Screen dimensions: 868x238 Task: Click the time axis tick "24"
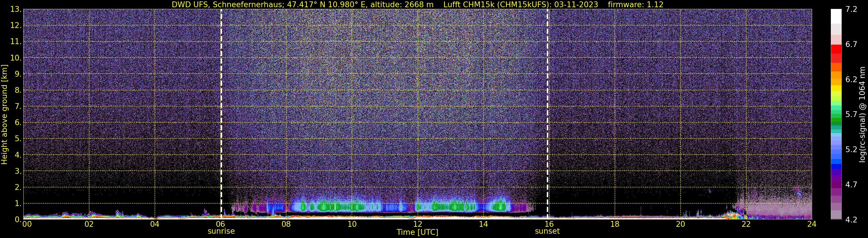click(x=812, y=224)
